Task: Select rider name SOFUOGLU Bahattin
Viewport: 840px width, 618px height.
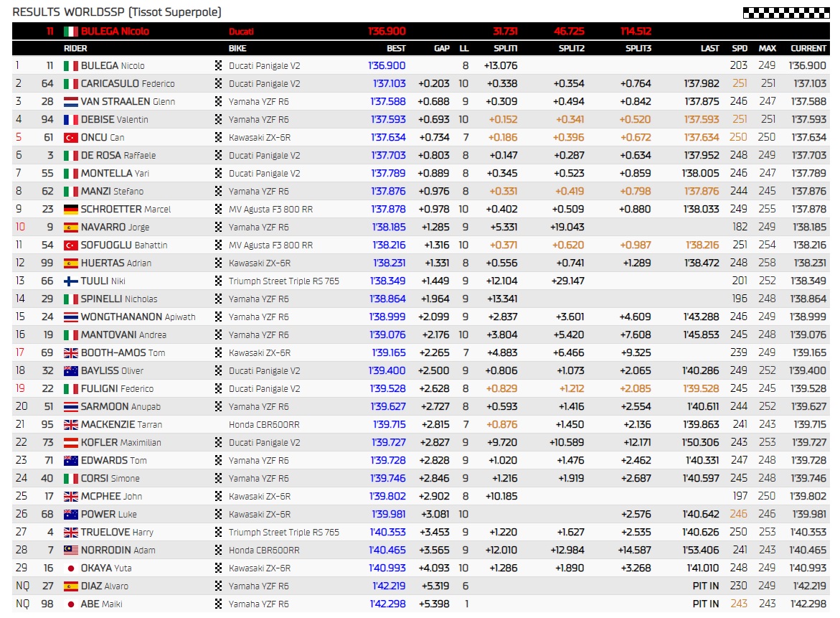Action: [x=124, y=245]
